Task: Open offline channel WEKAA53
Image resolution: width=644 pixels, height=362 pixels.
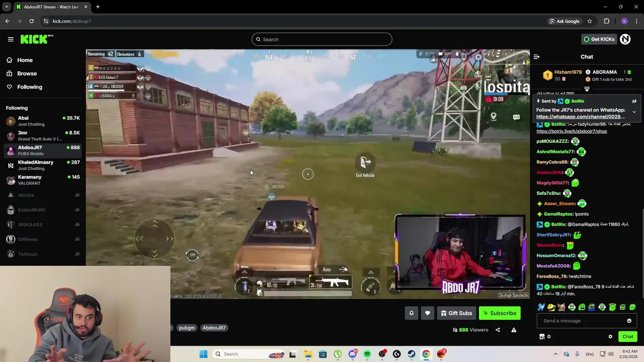Action: coord(43,224)
